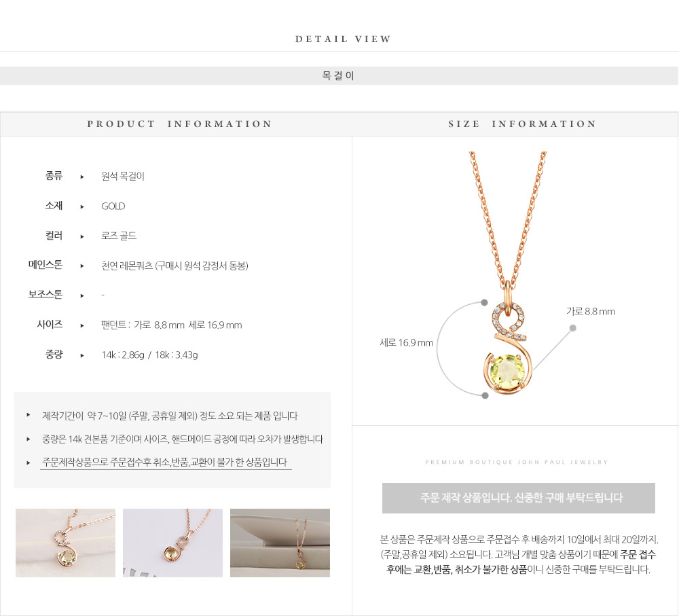Click the arrow bullet beside 메인스톤

82,266
